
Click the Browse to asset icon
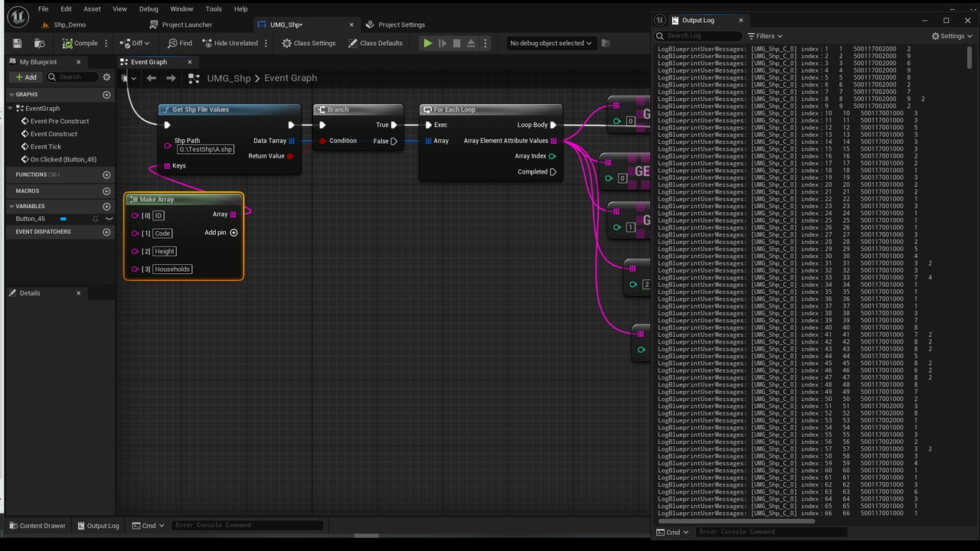pyautogui.click(x=39, y=44)
